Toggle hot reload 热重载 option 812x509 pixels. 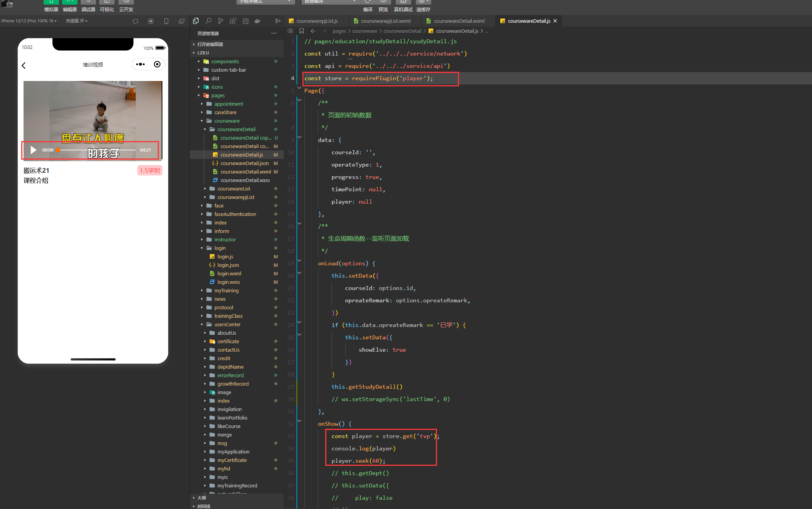tap(76, 21)
